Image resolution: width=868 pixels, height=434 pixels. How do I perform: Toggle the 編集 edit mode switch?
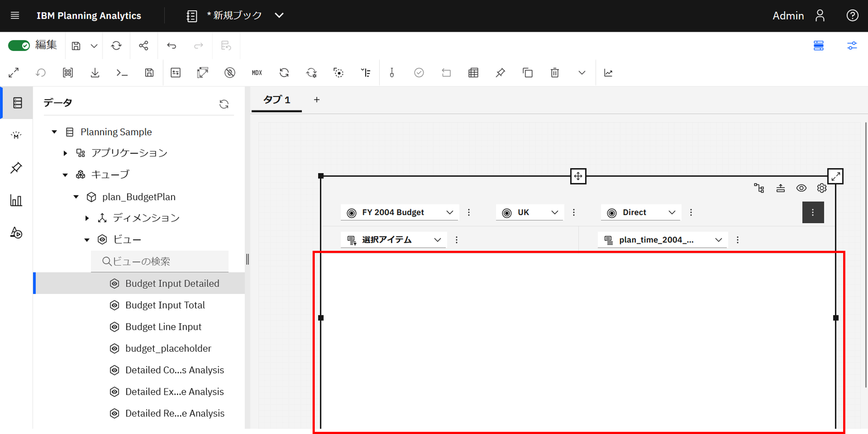19,46
